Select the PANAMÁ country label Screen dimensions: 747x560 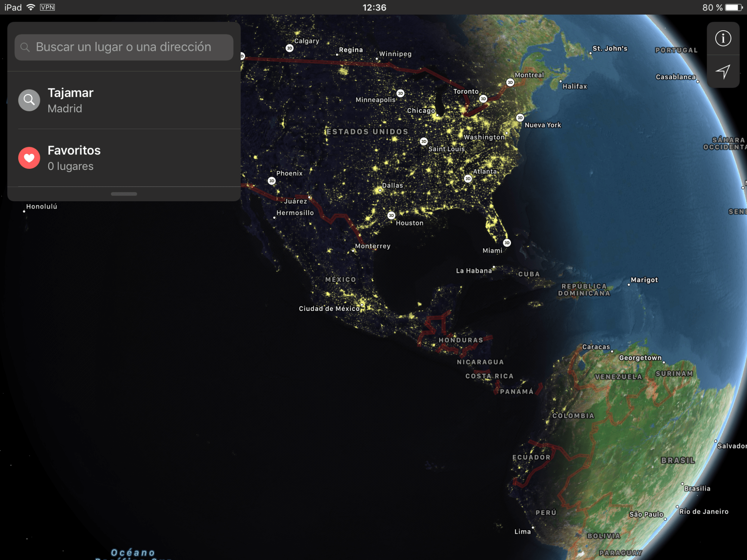[517, 392]
